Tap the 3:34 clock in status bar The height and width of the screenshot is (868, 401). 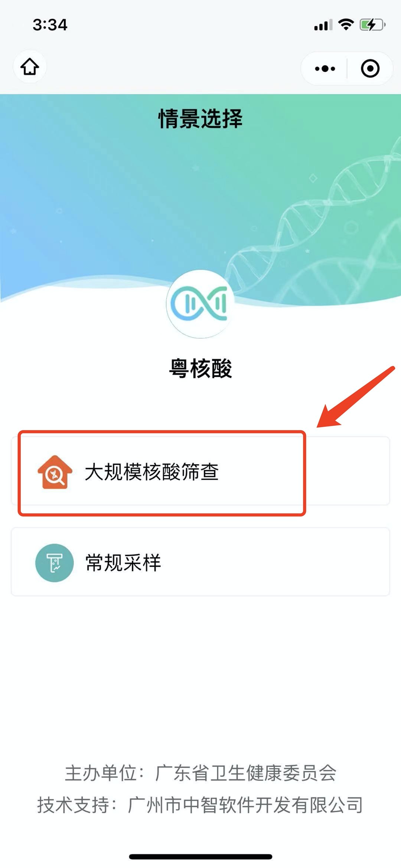point(50,25)
